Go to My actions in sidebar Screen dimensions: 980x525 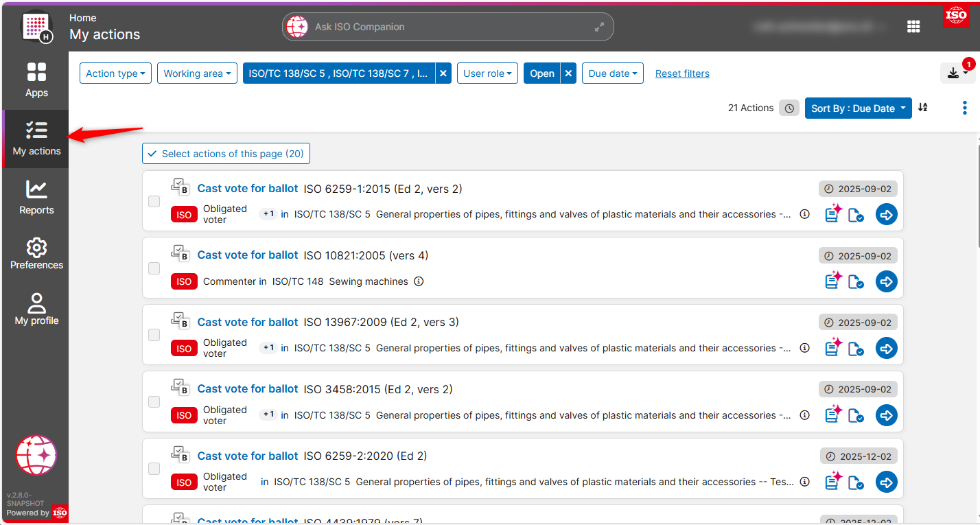point(36,139)
